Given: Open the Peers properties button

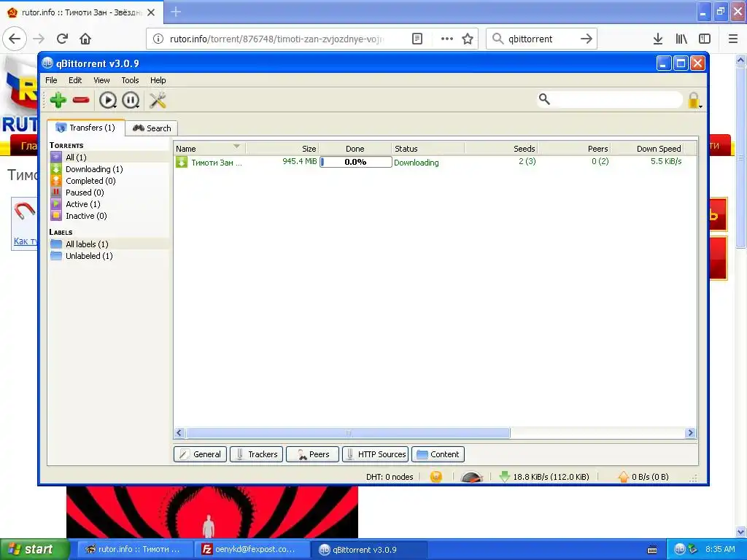Looking at the screenshot, I should tap(312, 454).
